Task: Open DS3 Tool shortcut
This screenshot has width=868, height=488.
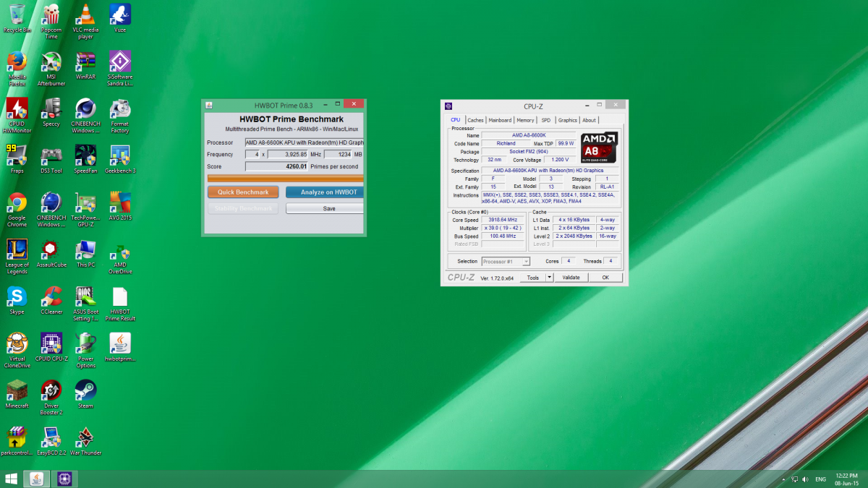Action: (51, 160)
